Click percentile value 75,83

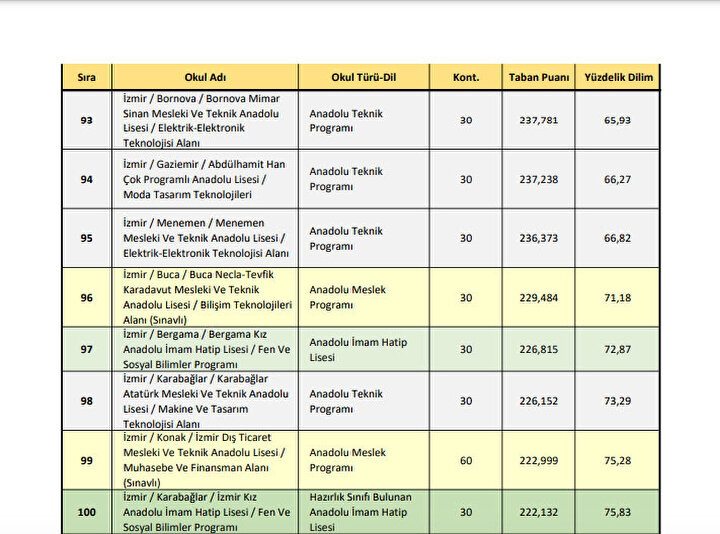618,512
